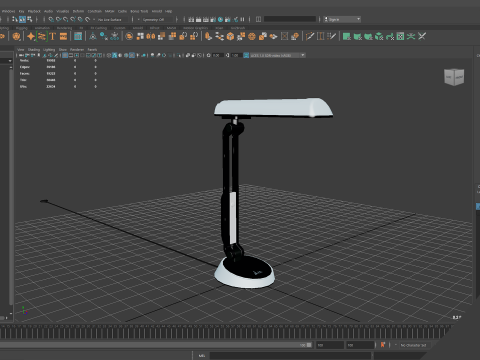Click the MEL script type button

(x=201, y=356)
